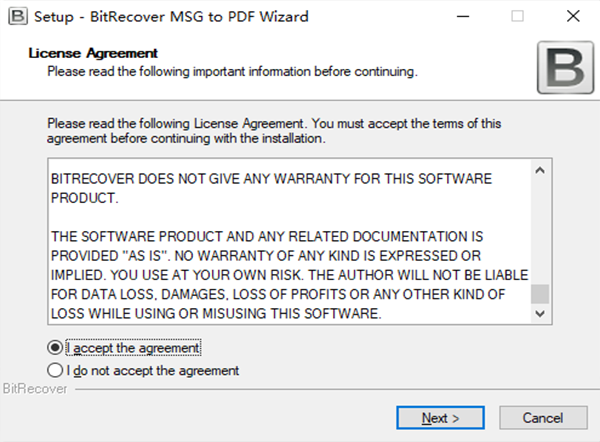600x442 pixels.
Task: Cancel the installation with the Cancel button
Action: pyautogui.click(x=543, y=418)
